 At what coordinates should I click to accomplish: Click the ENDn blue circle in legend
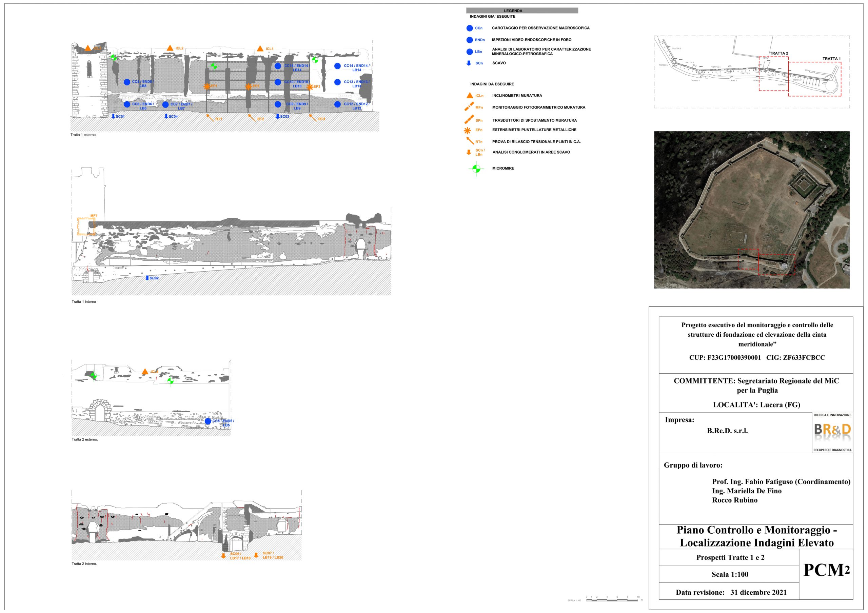[470, 40]
